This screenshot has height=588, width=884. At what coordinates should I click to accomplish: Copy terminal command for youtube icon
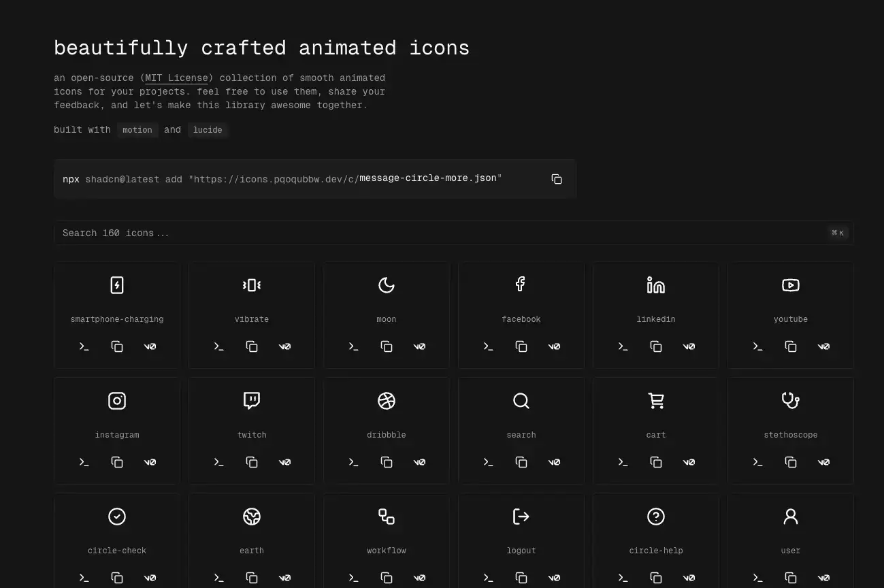point(758,346)
